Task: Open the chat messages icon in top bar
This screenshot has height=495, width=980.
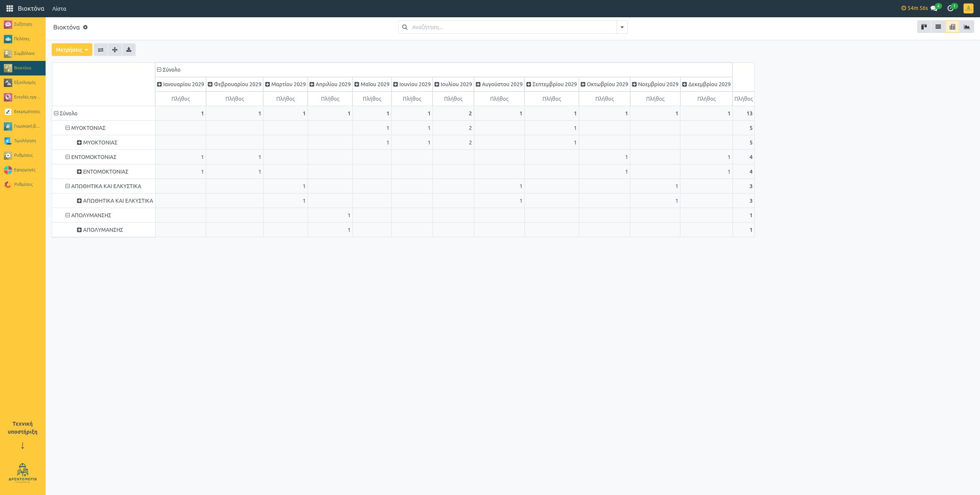Action: [x=934, y=8]
